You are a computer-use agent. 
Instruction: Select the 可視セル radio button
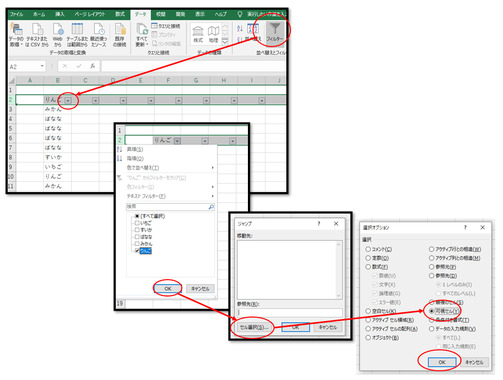pyautogui.click(x=432, y=311)
